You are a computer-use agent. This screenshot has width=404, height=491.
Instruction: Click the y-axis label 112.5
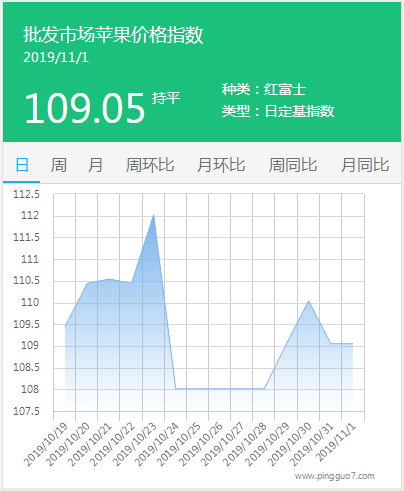click(x=26, y=194)
